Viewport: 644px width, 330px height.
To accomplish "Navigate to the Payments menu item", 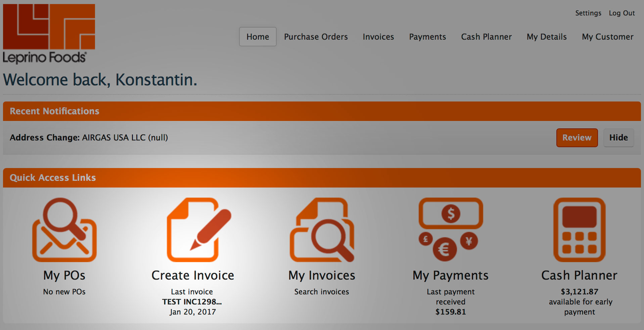I will (427, 37).
